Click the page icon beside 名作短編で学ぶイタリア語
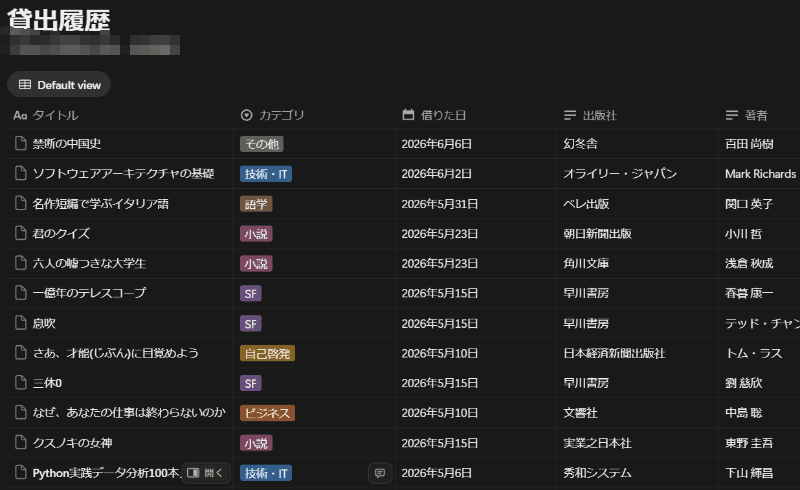This screenshot has height=490, width=800. (x=20, y=203)
